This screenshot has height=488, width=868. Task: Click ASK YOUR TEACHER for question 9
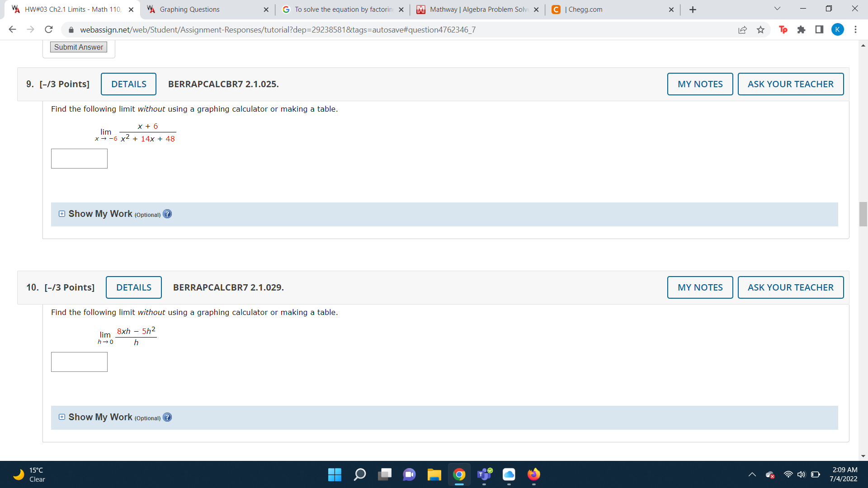[x=790, y=84]
